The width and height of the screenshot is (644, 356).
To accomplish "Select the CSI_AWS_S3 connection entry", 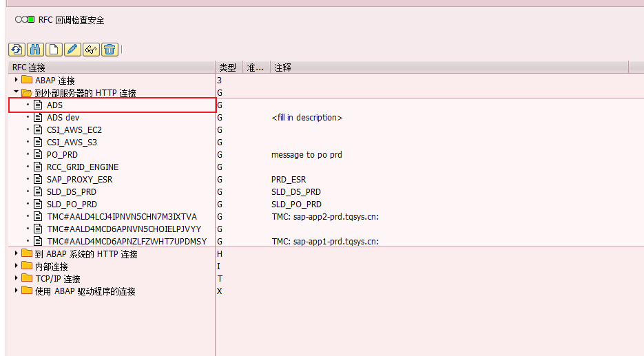I will tap(72, 143).
